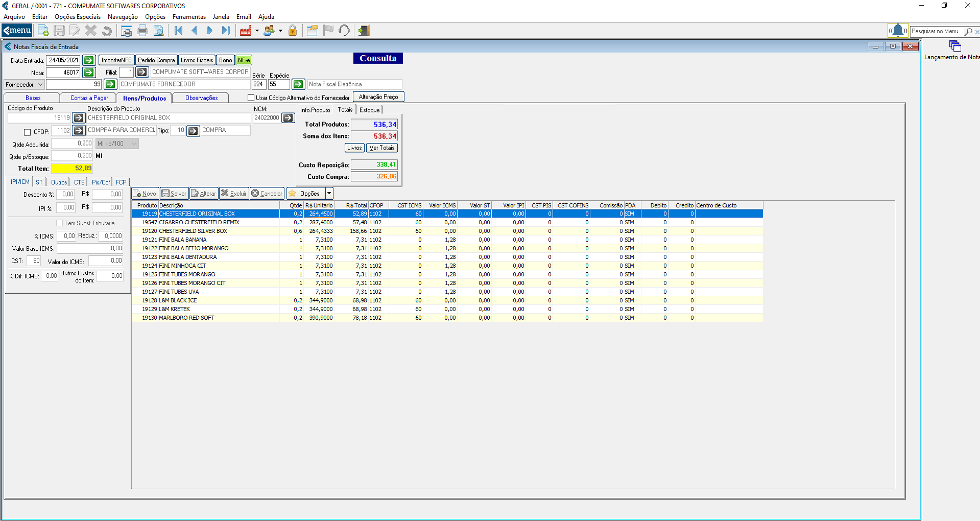
Task: Go to the first record arrow
Action: point(178,31)
